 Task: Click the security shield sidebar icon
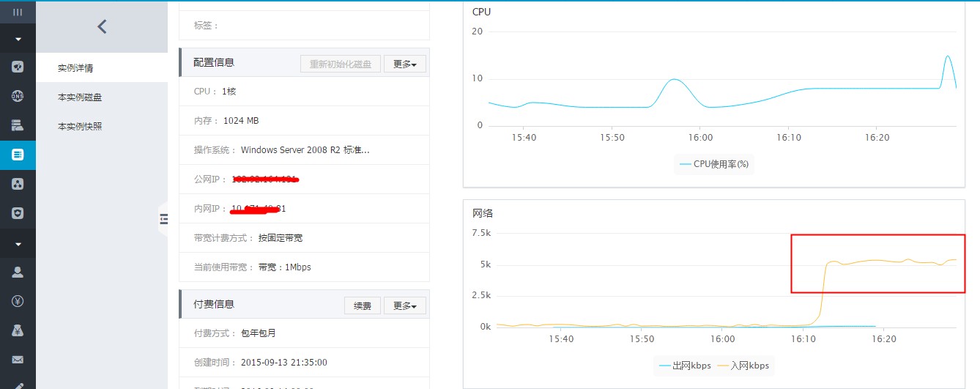pyautogui.click(x=18, y=213)
